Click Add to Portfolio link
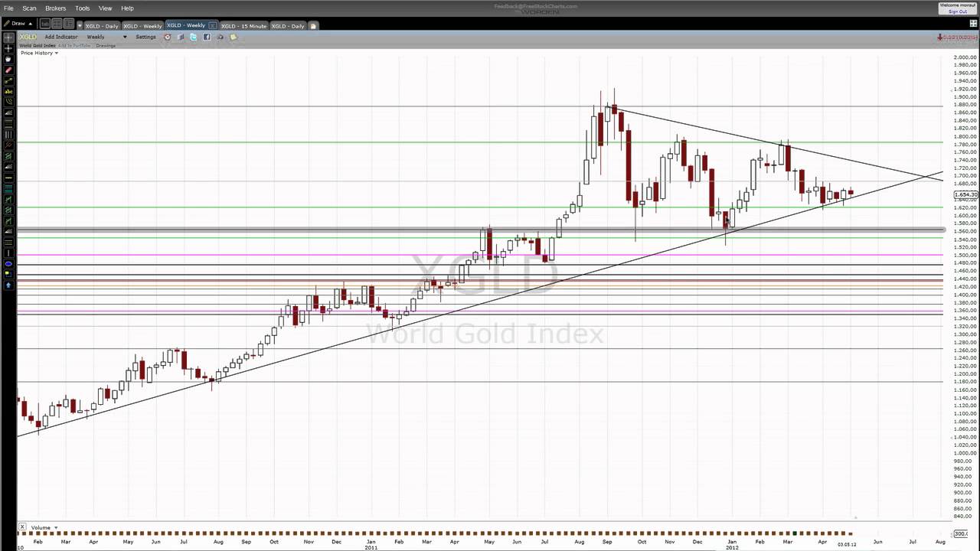Viewport: 980px width, 551px height. (x=74, y=46)
